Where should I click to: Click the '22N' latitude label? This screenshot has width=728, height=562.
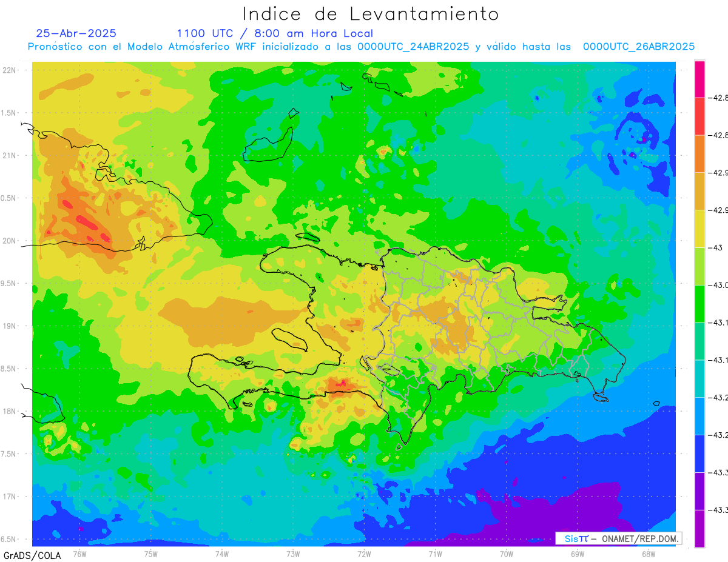(10, 70)
